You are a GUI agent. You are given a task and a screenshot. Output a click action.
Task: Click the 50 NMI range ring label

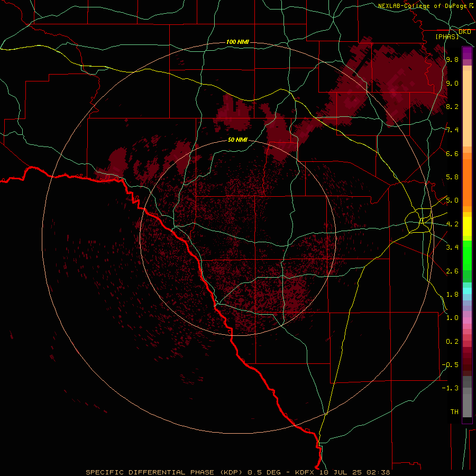coord(237,140)
